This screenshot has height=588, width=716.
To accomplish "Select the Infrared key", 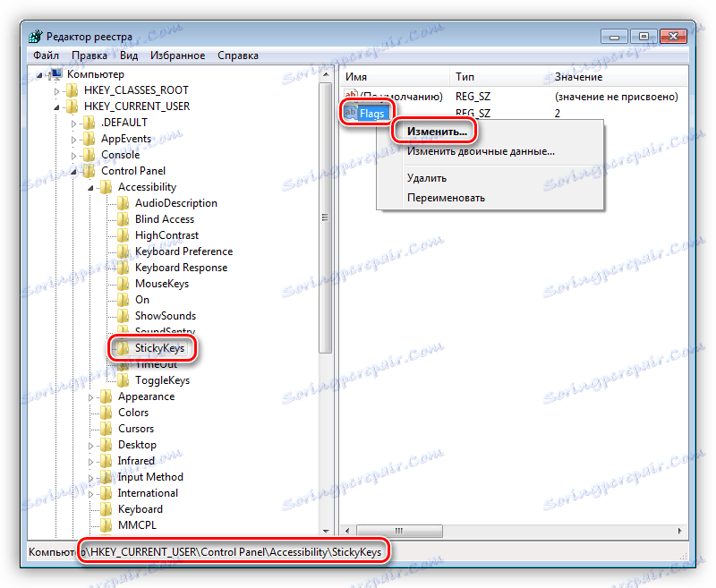I will pos(136,461).
